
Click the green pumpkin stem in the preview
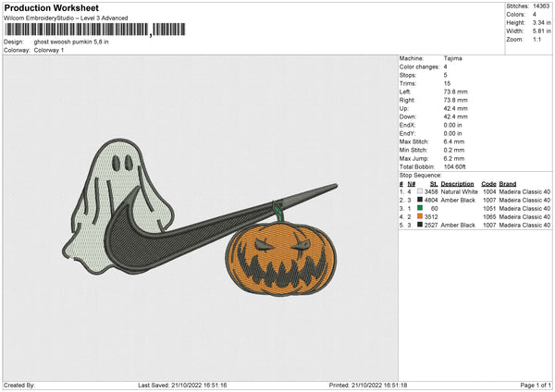click(x=277, y=212)
